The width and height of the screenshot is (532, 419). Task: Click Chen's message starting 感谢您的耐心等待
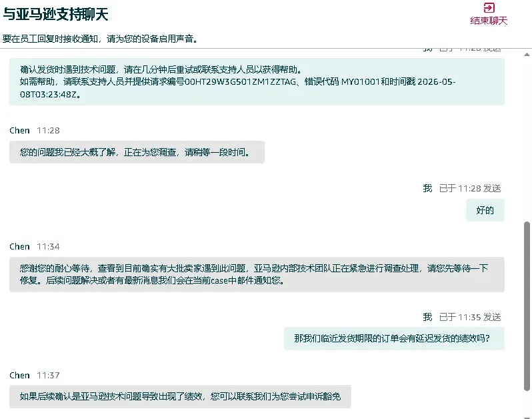coord(257,274)
